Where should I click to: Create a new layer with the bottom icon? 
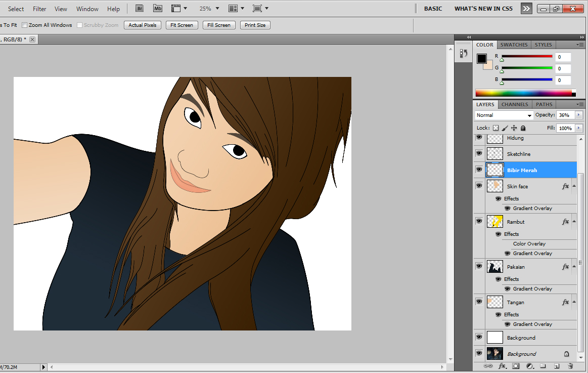(556, 365)
